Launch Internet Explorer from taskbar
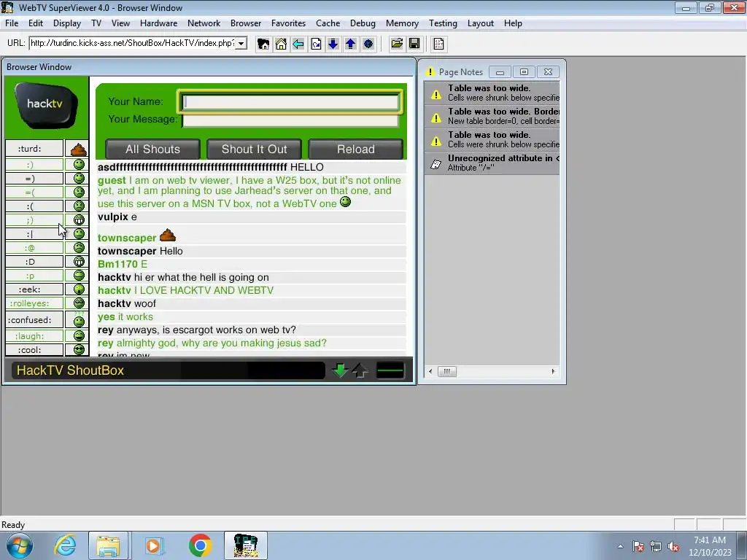The height and width of the screenshot is (560, 747). tap(65, 545)
